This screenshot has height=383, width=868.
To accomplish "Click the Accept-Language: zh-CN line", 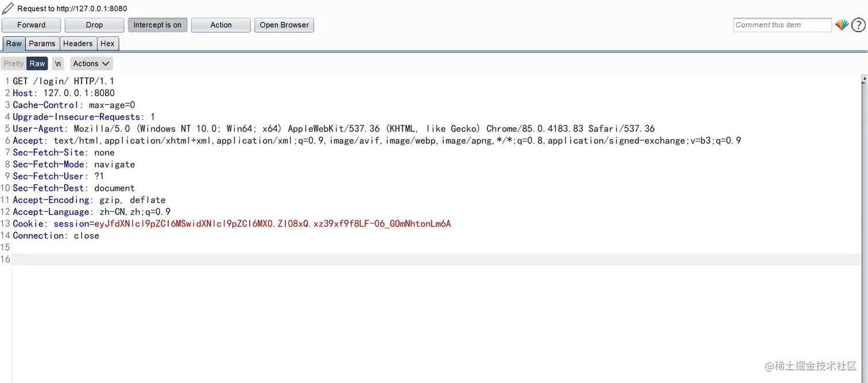I will (92, 212).
